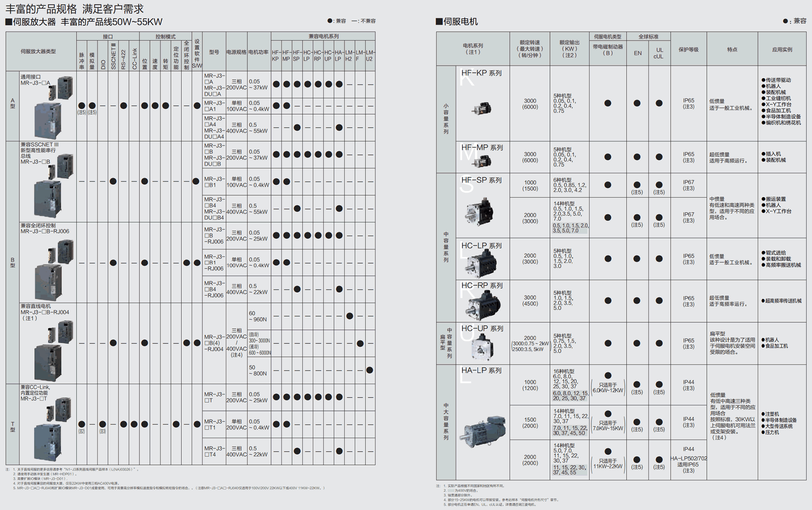Select the 伺服放大器类型 header cell

[38, 51]
